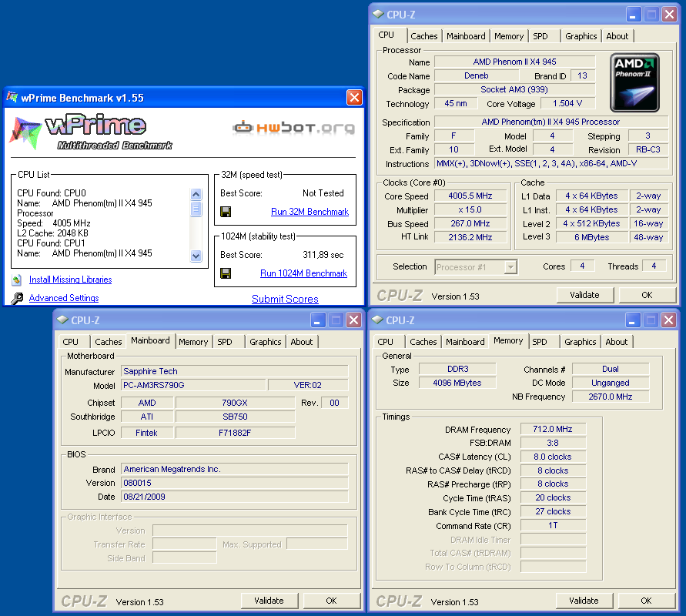Screen dimensions: 686x616
Task: Open Mainboard tab in Memory CPU-Z window
Action: coord(466,342)
